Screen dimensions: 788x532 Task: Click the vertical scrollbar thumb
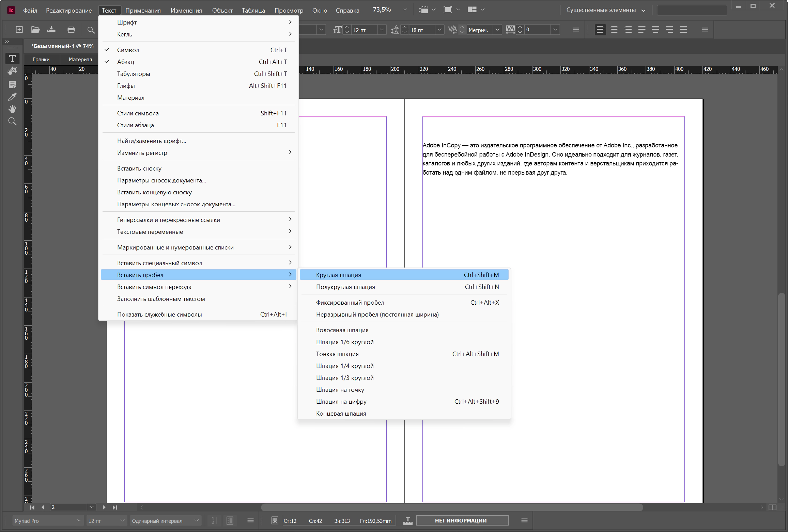[782, 379]
